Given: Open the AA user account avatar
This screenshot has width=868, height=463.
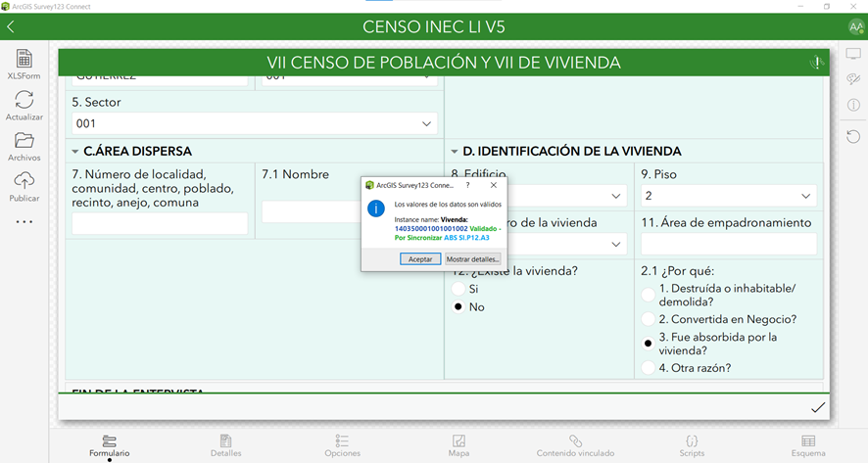Looking at the screenshot, I should (x=856, y=26).
